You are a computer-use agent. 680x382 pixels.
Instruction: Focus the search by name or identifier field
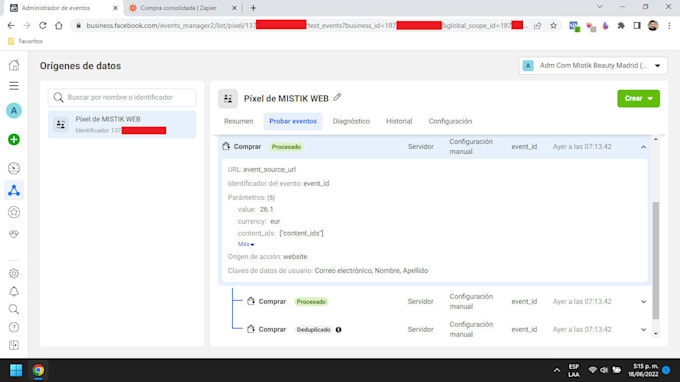[122, 97]
